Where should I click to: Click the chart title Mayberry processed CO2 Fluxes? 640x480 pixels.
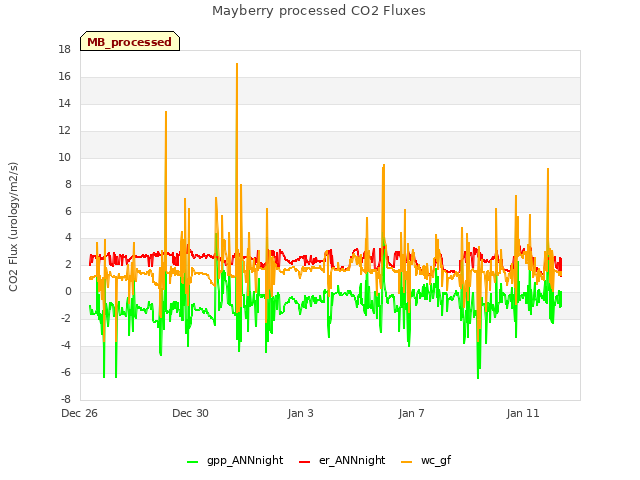[x=319, y=11]
